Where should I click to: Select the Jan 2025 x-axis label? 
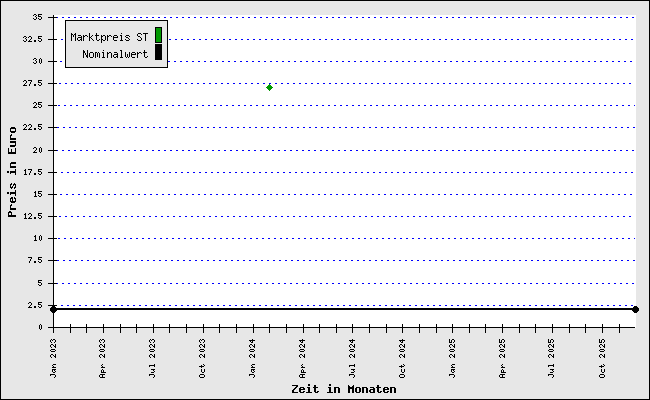coord(453,355)
